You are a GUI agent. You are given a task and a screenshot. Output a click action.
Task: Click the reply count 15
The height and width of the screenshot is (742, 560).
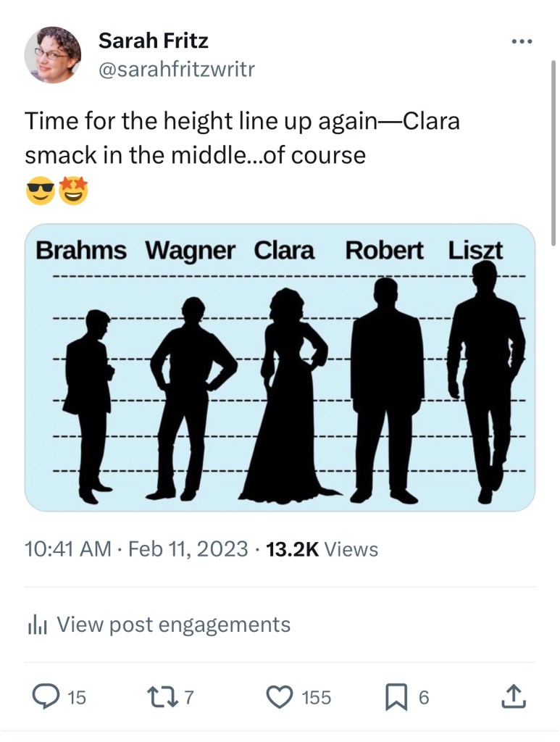click(76, 698)
